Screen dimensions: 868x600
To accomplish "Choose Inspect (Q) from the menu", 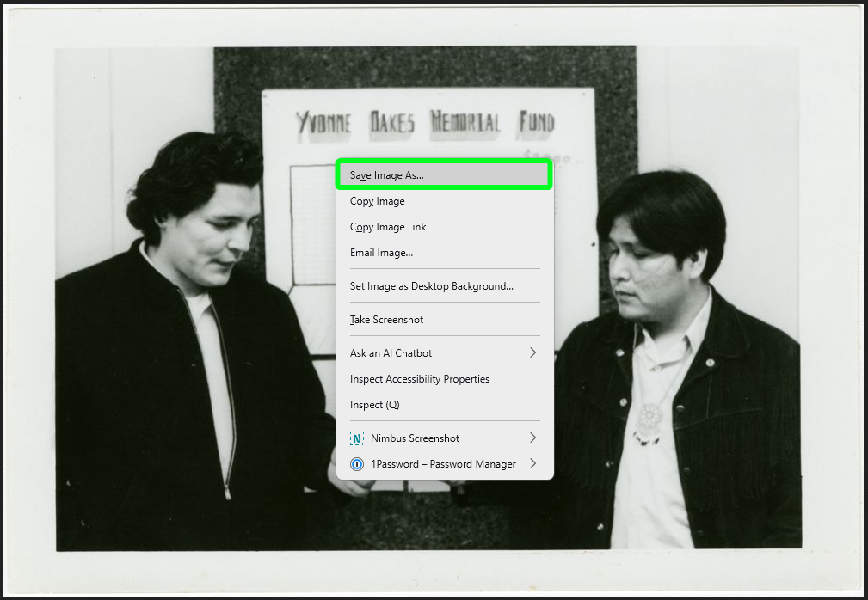I will point(374,405).
